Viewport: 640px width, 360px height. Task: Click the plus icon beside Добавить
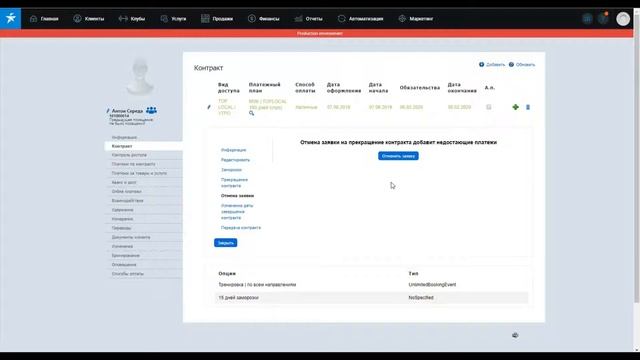(482, 64)
